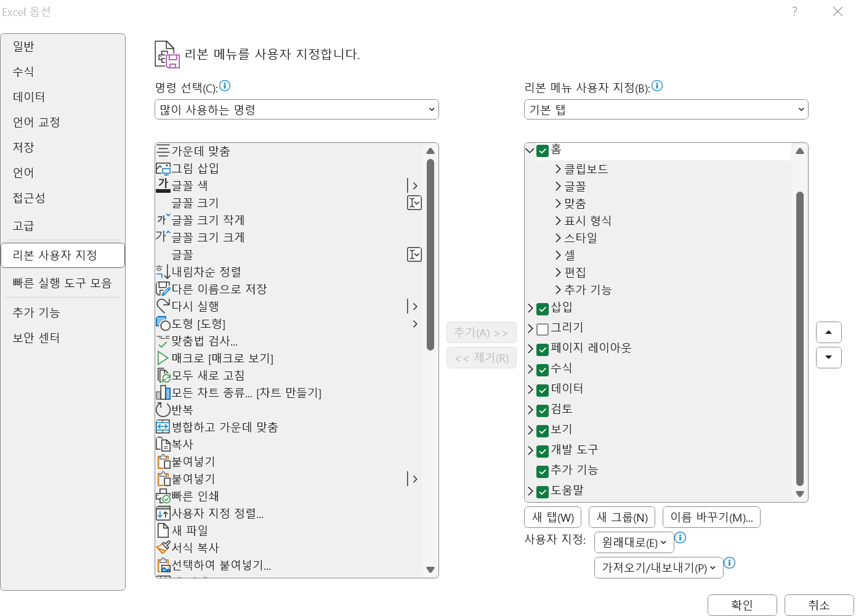Click the 빠른 인쇄 quick print icon
The width and height of the screenshot is (856, 616).
163,495
